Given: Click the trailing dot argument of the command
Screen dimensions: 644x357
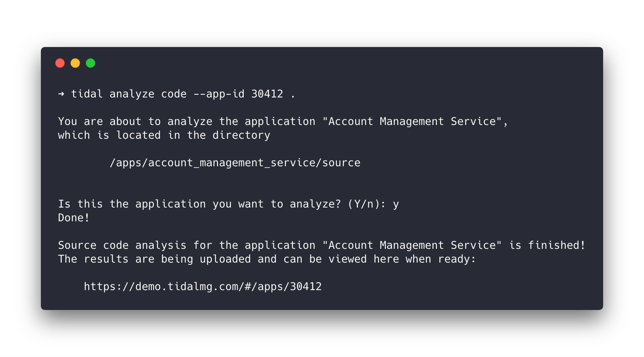Looking at the screenshot, I should point(293,94).
